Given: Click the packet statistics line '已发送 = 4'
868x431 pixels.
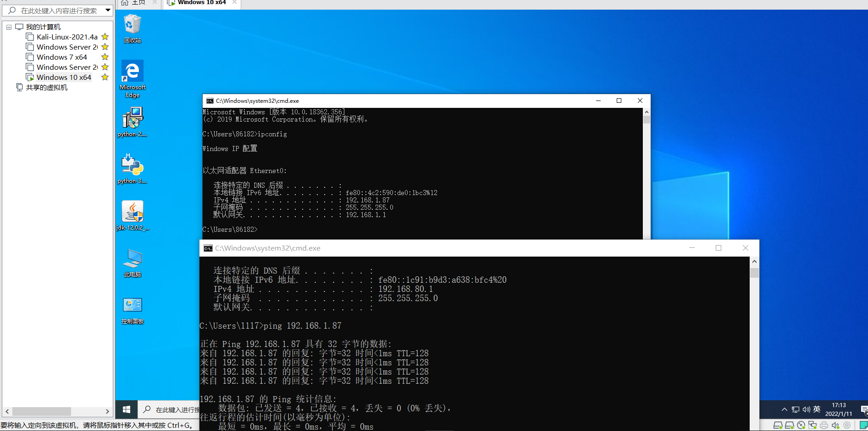Looking at the screenshot, I should tap(335, 409).
